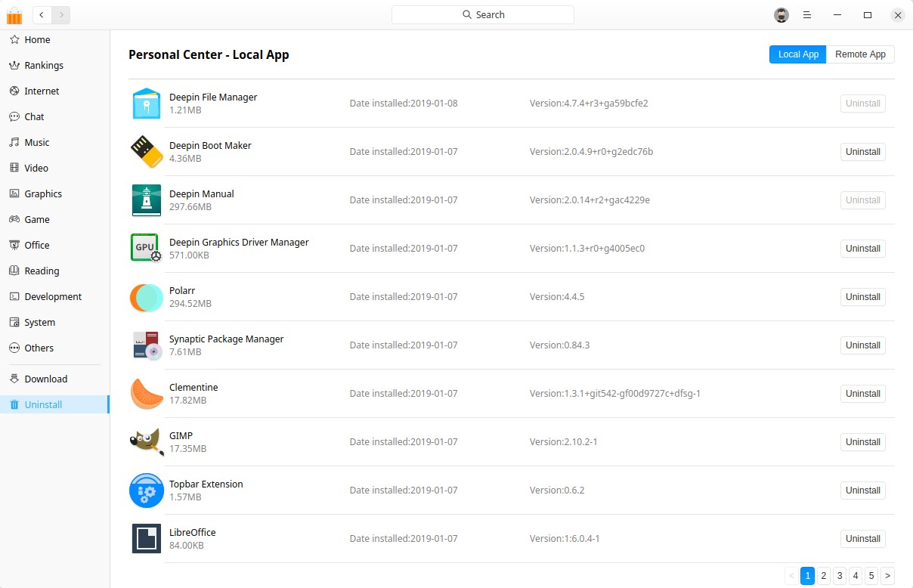Click the Clementine app name
This screenshot has width=913, height=588.
tap(193, 388)
